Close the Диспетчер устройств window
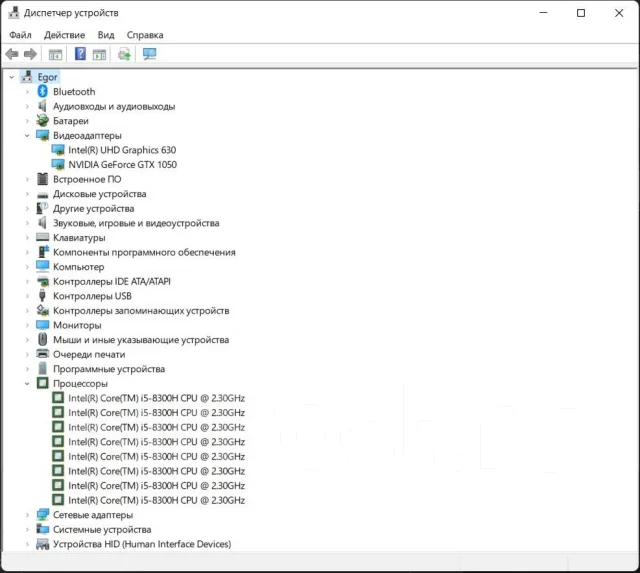640x573 pixels. click(x=619, y=13)
